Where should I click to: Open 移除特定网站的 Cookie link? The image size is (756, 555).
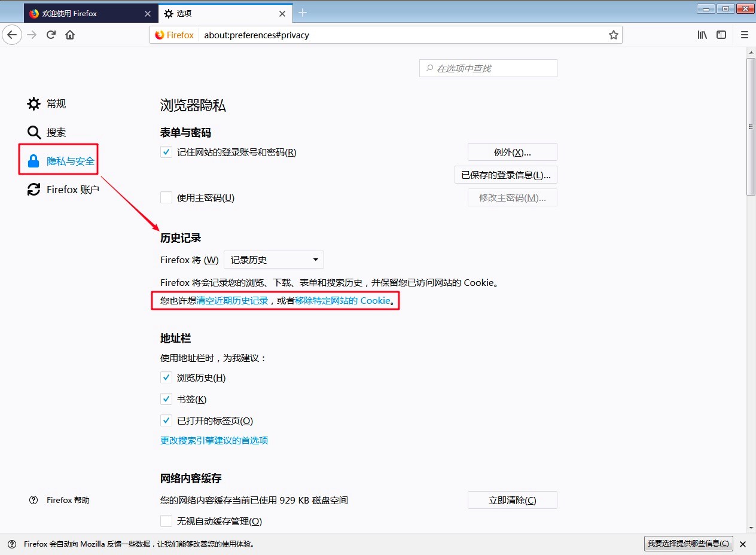(343, 300)
